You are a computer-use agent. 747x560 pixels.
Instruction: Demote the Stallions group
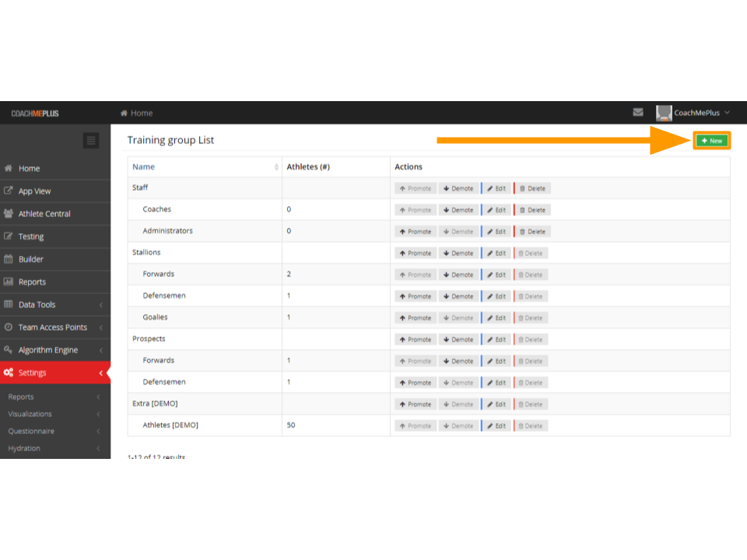coord(458,254)
